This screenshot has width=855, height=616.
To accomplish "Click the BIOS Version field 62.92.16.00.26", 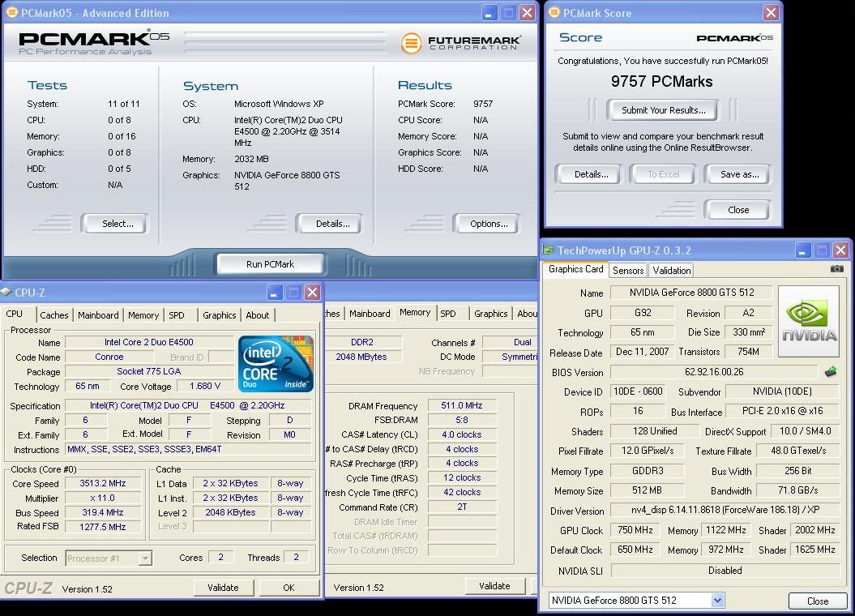I will [714, 372].
